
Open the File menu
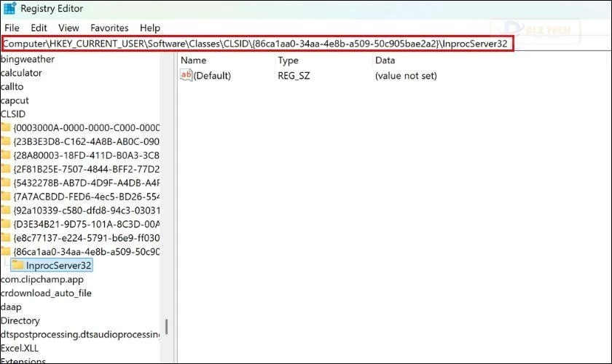pyautogui.click(x=12, y=28)
